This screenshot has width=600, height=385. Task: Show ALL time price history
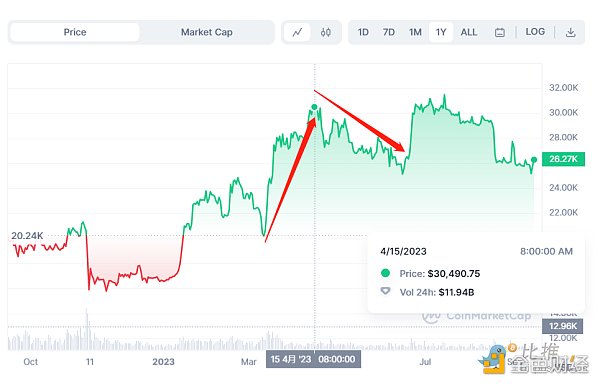[x=469, y=32]
